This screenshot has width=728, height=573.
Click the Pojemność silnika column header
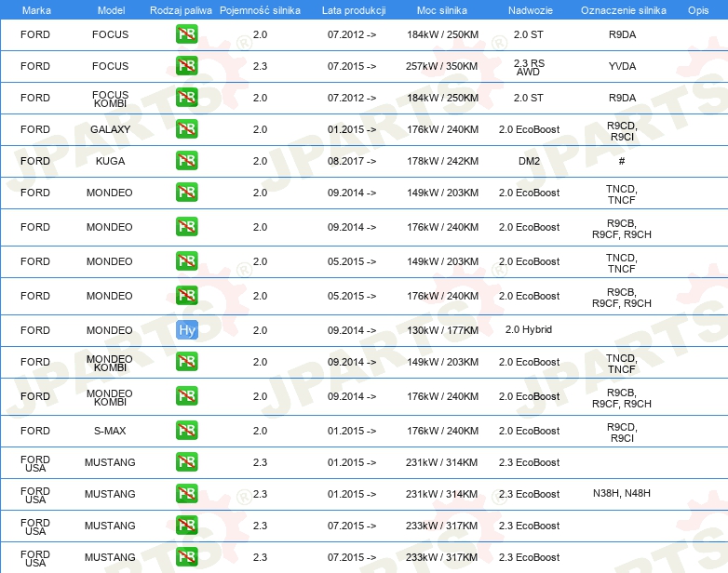point(260,10)
